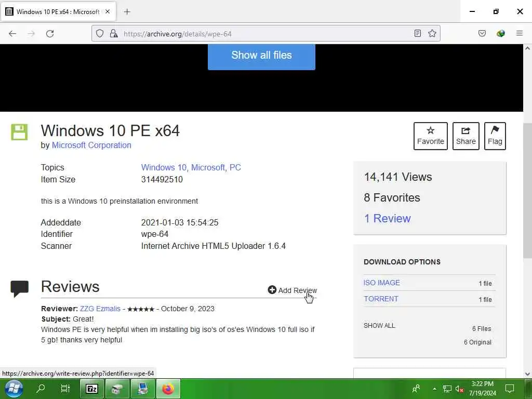Open 7-Zip from the taskbar
This screenshot has width=532, height=399.
tap(91, 389)
